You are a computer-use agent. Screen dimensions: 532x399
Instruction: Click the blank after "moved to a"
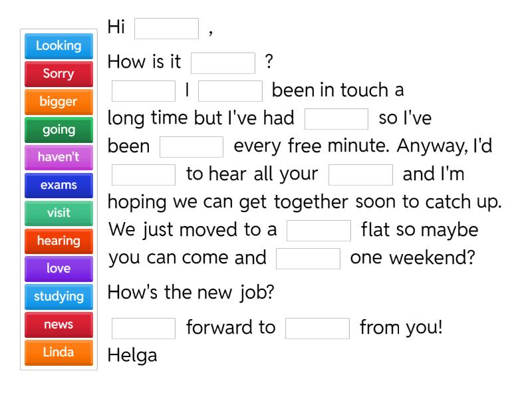[317, 229]
